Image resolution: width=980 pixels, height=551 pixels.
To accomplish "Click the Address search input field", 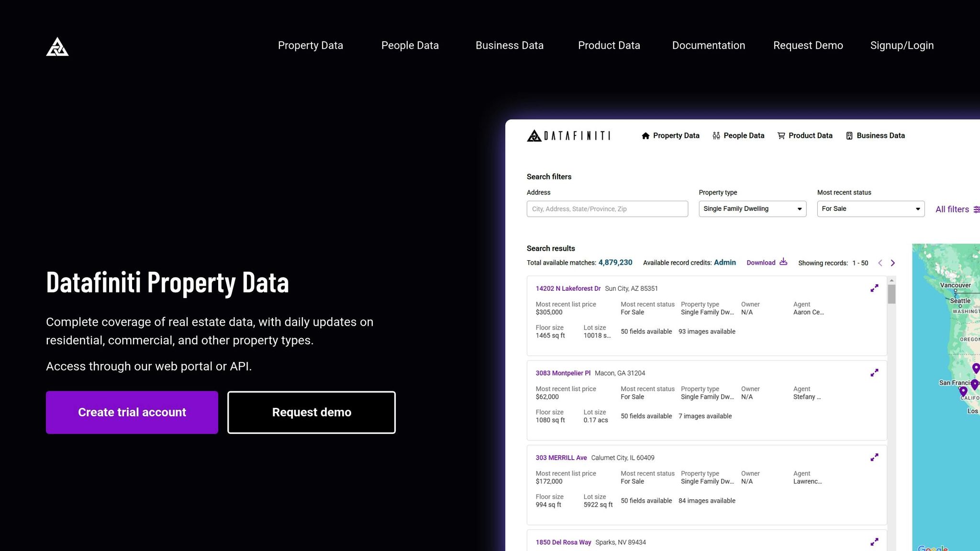I will (607, 209).
